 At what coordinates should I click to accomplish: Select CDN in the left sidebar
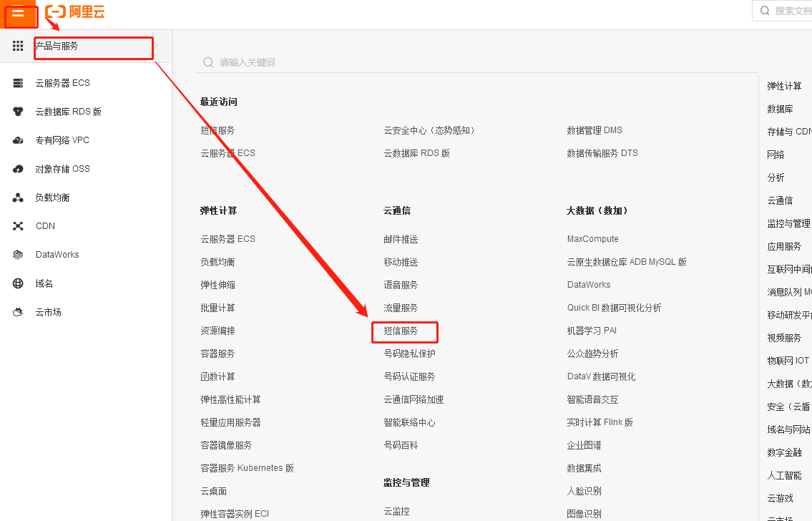pyautogui.click(x=45, y=226)
